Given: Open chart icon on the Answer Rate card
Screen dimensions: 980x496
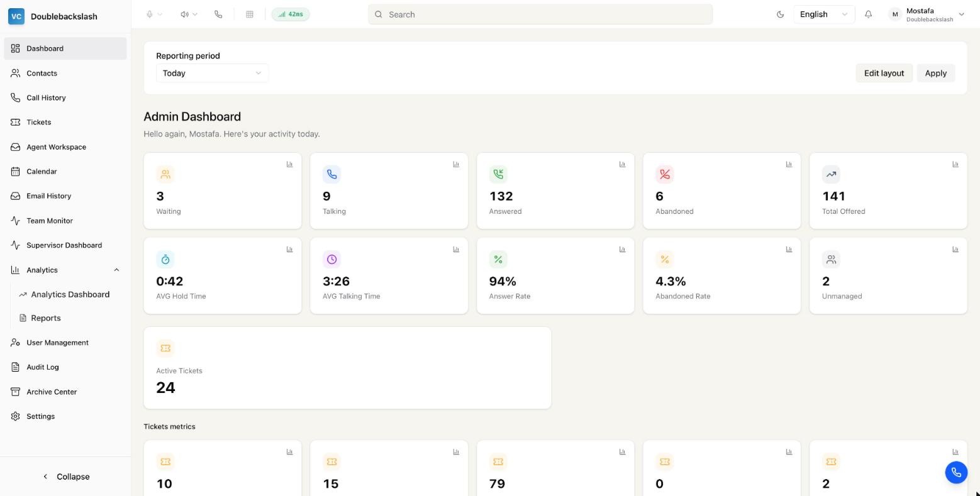Looking at the screenshot, I should [x=622, y=249].
